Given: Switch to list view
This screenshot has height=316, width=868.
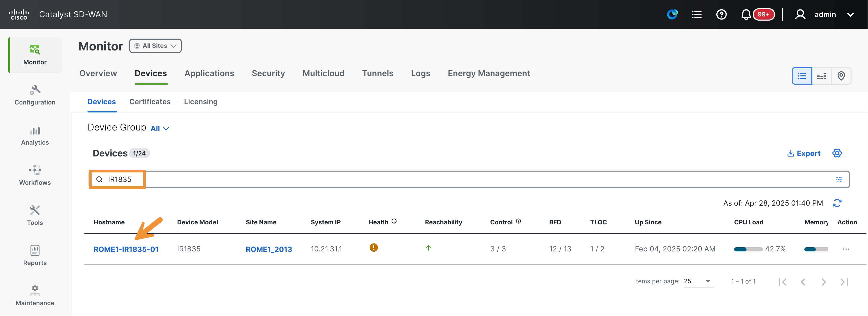Looking at the screenshot, I should (802, 76).
